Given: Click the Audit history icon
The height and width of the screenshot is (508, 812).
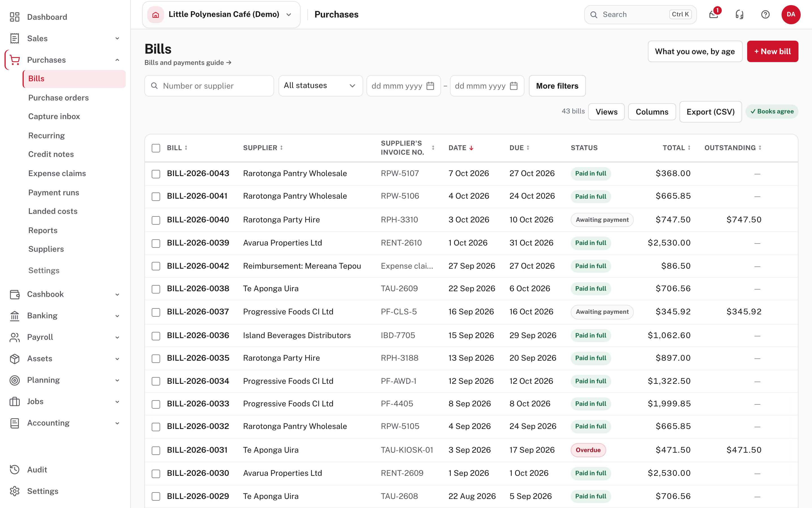Looking at the screenshot, I should click(x=14, y=470).
